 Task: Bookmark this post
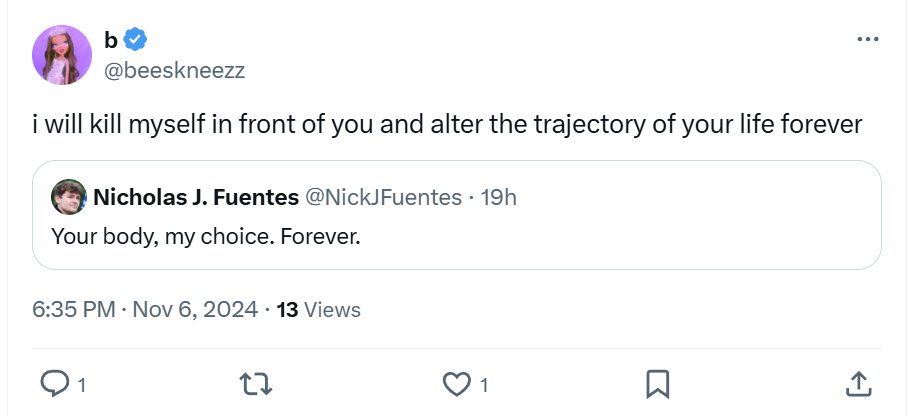[657, 383]
